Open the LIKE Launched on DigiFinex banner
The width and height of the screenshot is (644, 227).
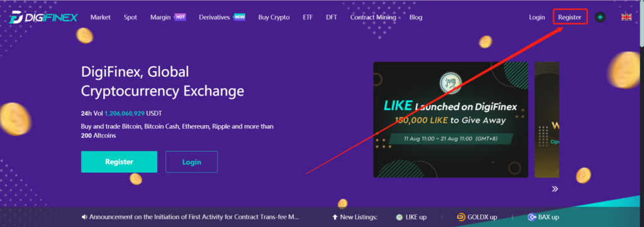point(450,119)
